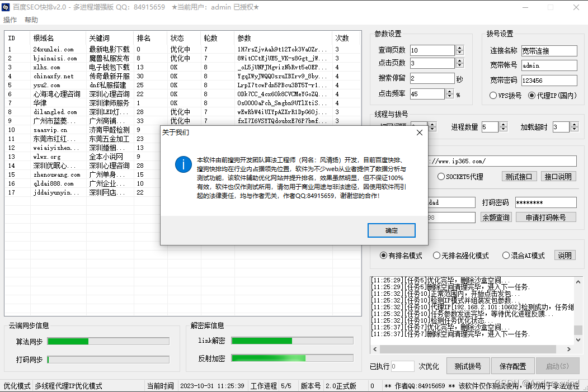Increase 加载超时 with the up arrow
588x392 pixels.
tap(575, 125)
